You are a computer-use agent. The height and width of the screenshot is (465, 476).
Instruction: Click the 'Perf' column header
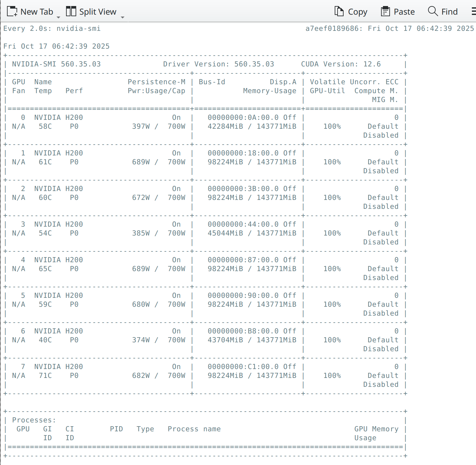point(74,91)
